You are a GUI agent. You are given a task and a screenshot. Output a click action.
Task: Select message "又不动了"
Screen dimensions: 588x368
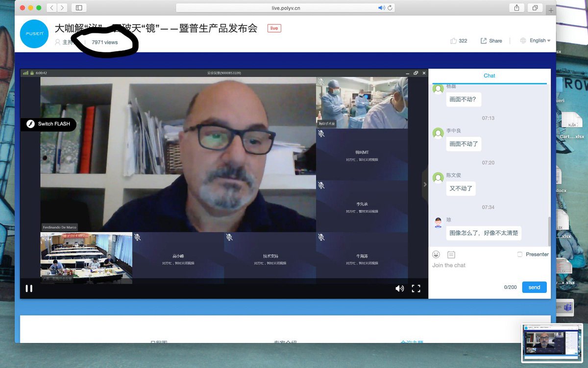click(461, 188)
